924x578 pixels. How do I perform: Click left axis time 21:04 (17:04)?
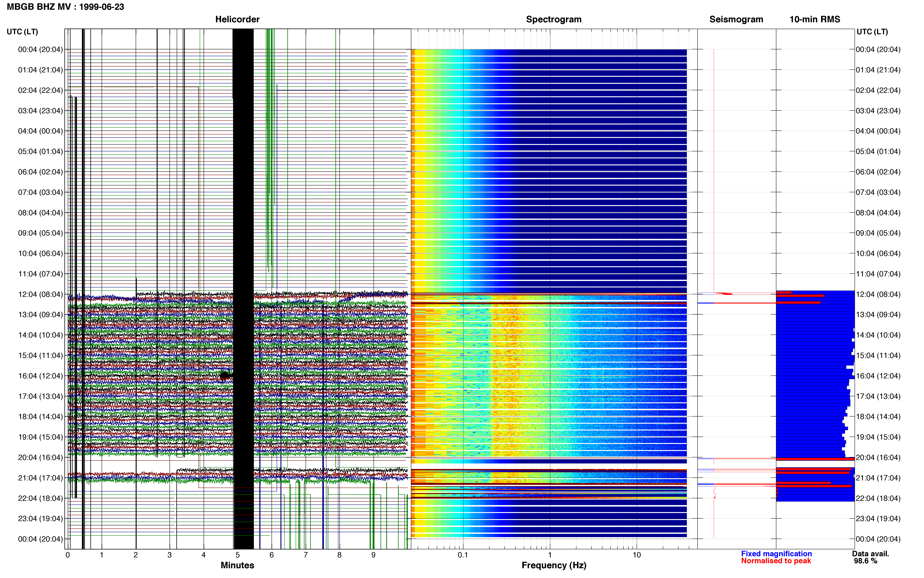(x=41, y=478)
